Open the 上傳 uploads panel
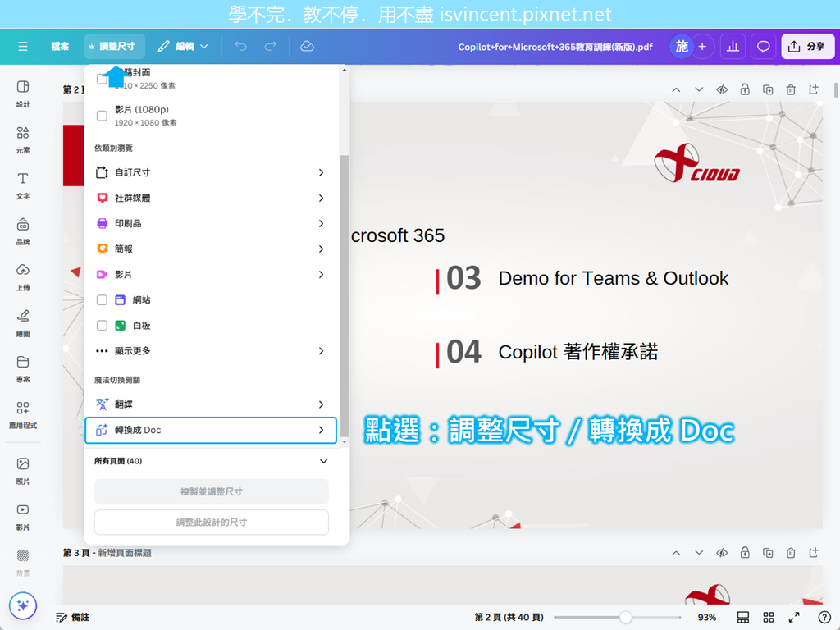Image resolution: width=840 pixels, height=630 pixels. 22,277
